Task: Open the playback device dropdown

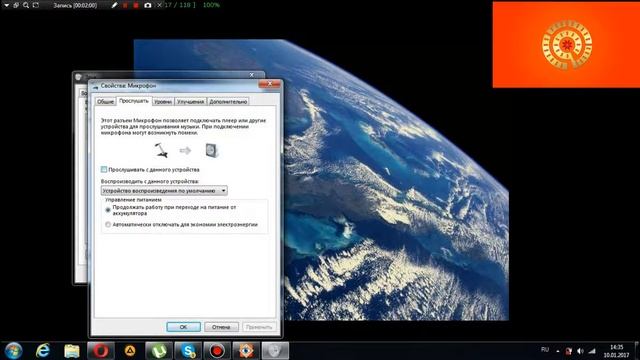Action: 164,191
